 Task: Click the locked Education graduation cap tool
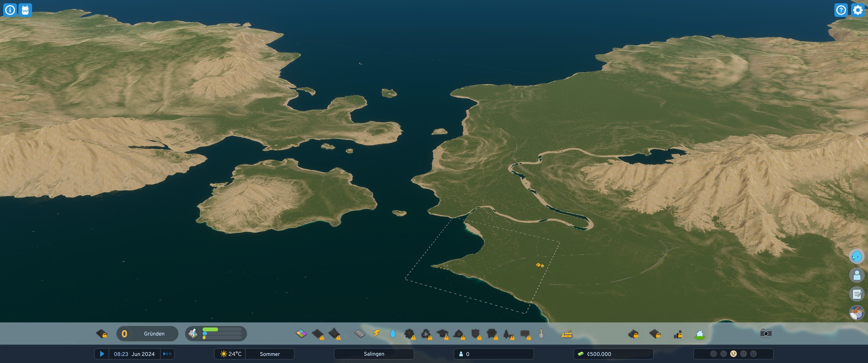point(442,334)
